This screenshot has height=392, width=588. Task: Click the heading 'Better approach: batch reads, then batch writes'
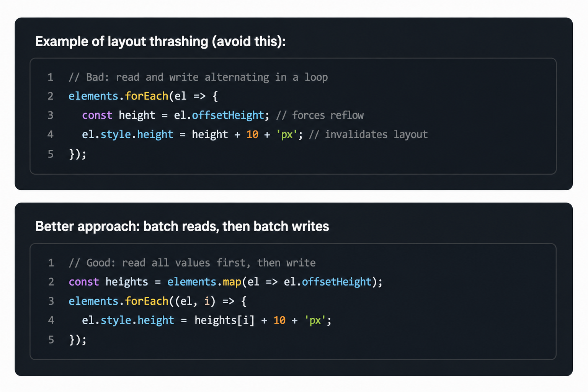tap(182, 226)
